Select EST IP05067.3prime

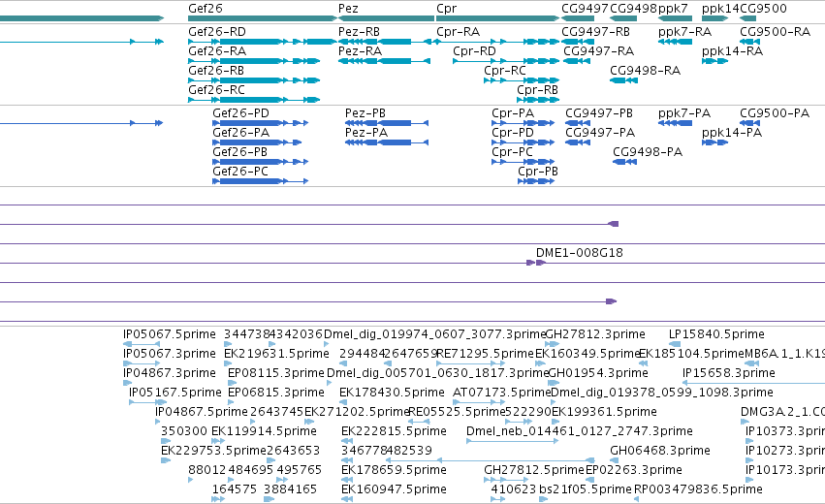click(169, 354)
